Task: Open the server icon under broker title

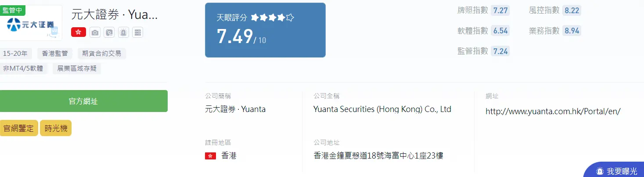Action: [x=138, y=32]
